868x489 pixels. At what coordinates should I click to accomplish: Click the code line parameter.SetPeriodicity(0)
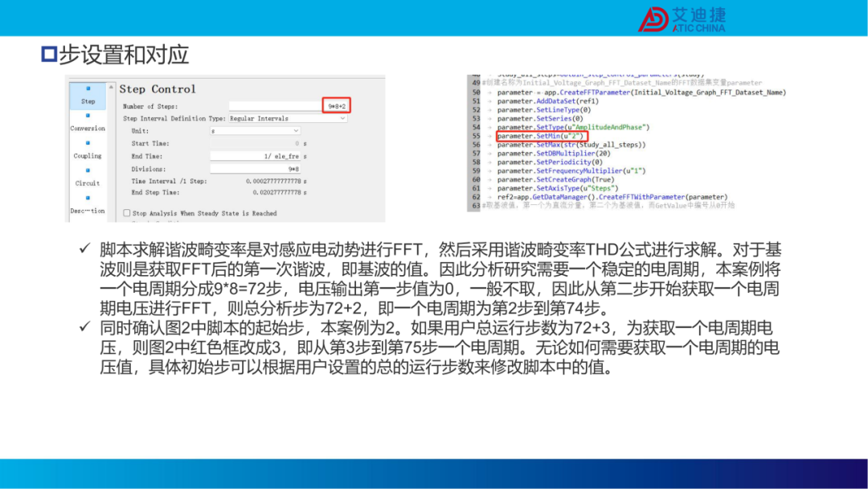550,162
